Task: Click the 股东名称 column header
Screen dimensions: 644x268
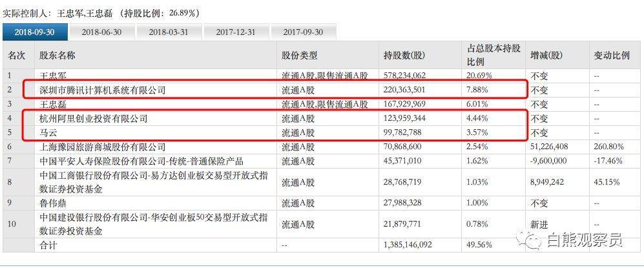Action: (x=57, y=56)
